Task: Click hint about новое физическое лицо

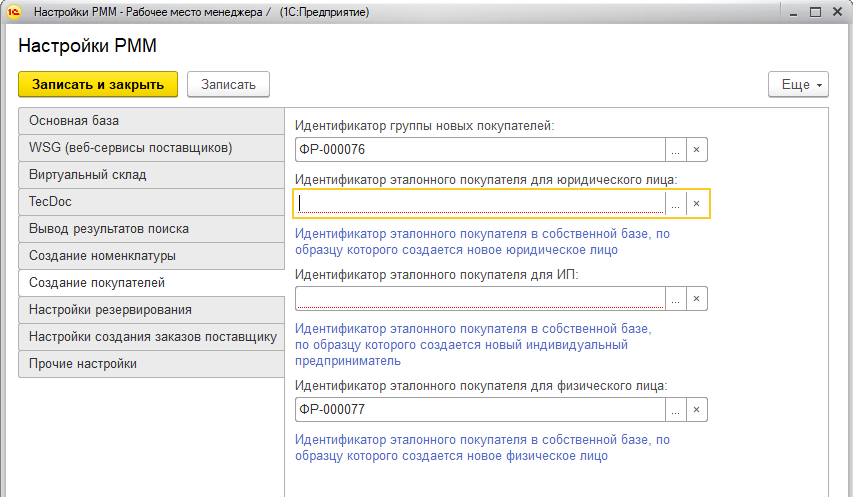Action: (x=482, y=448)
